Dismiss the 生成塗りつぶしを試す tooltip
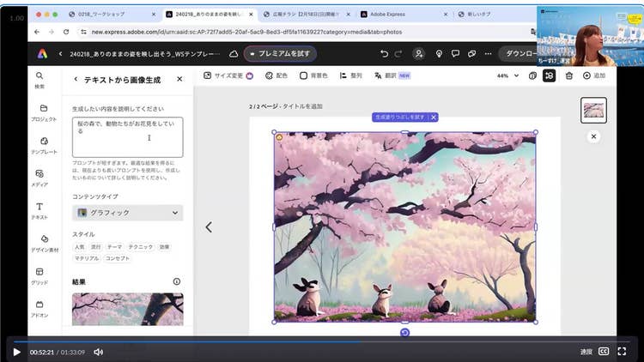Image resolution: width=644 pixels, height=362 pixels. point(434,118)
